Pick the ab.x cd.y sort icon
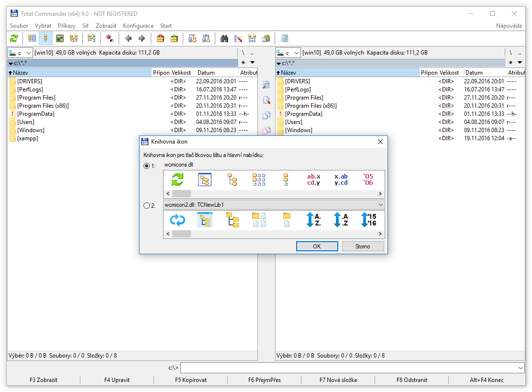This screenshot has width=532, height=392. 313,179
